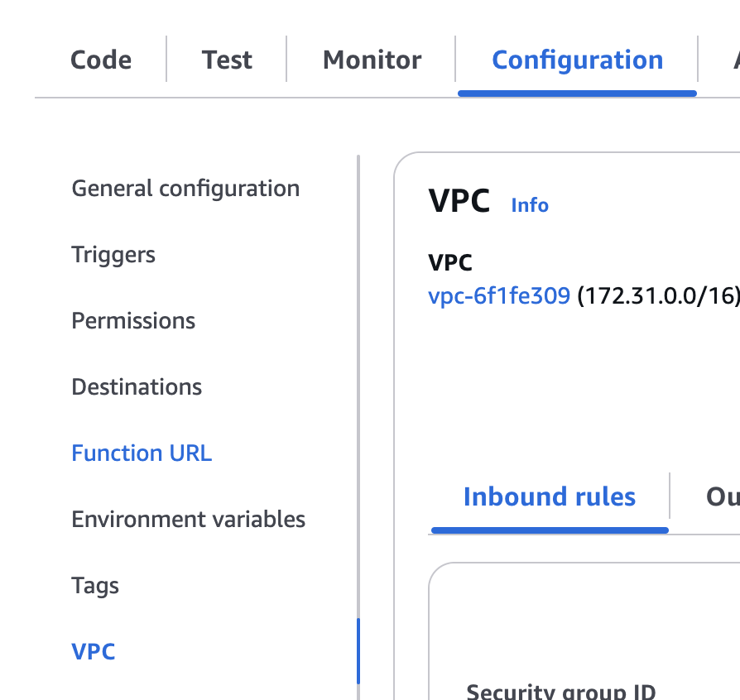Open the Tags section
Screen dimensions: 740x700
95,586
